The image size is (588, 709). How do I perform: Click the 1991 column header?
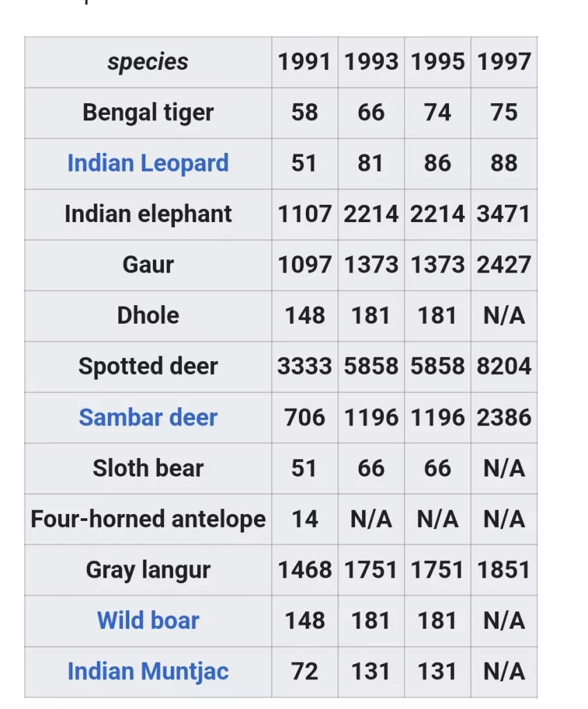point(304,62)
